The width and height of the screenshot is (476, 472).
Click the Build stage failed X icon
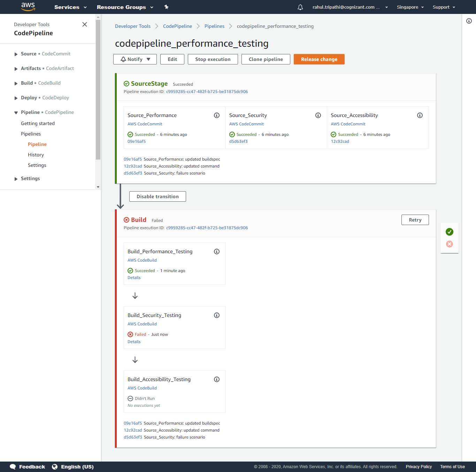pyautogui.click(x=126, y=220)
